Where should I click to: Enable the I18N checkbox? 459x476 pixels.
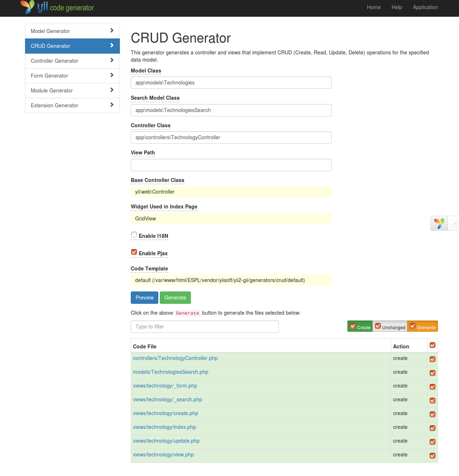[x=134, y=235]
